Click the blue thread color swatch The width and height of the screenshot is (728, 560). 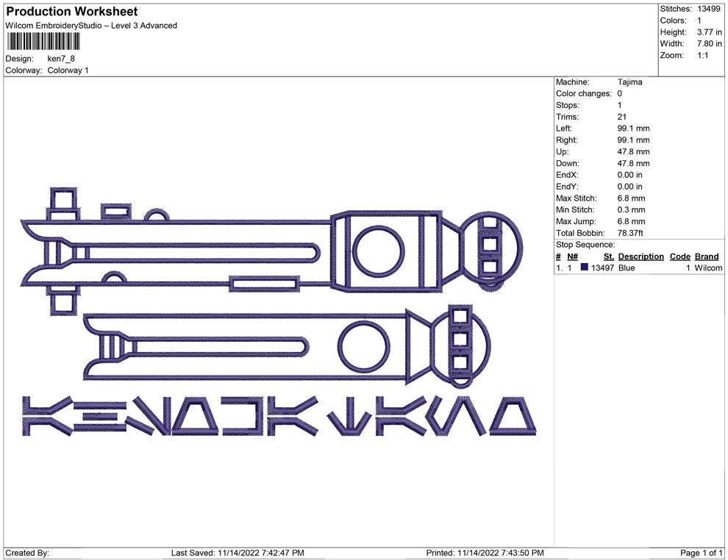click(585, 268)
